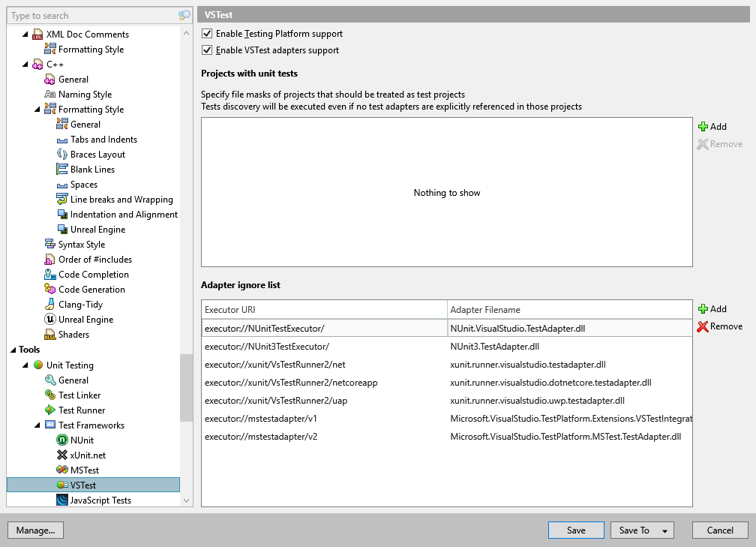Select General under Unit Testing
This screenshot has width=756, height=547.
point(73,380)
